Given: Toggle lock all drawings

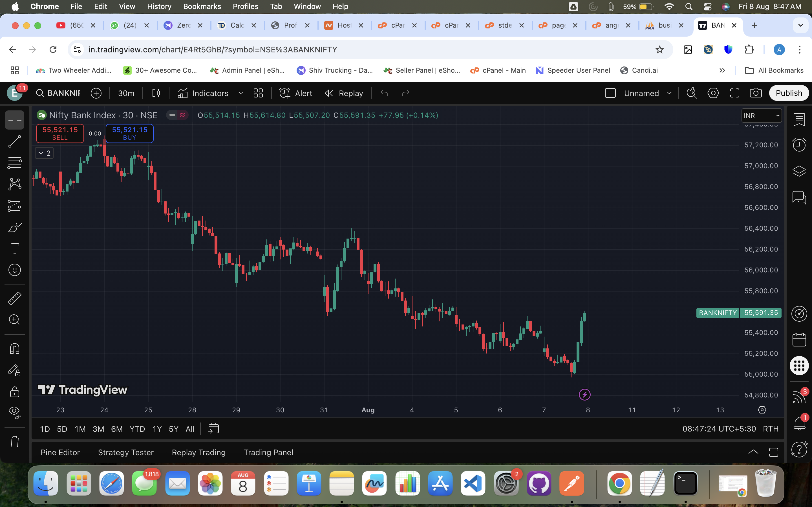Looking at the screenshot, I should click(x=14, y=392).
